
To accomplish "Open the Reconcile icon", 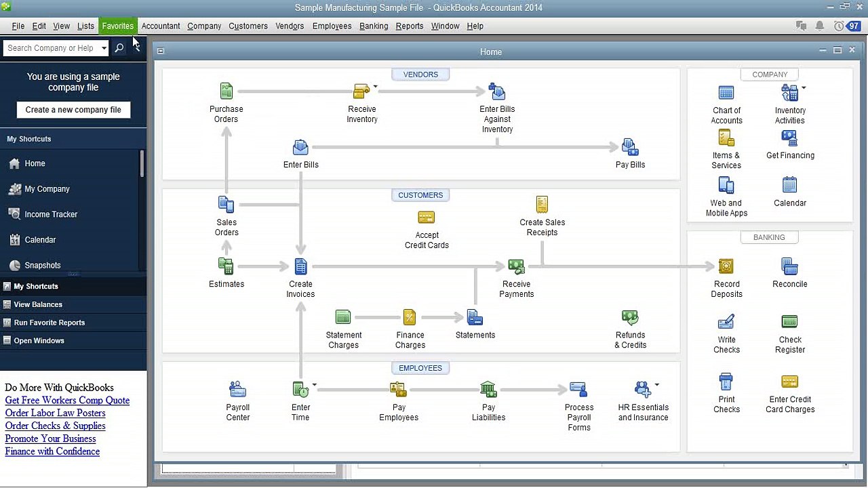I will (789, 266).
